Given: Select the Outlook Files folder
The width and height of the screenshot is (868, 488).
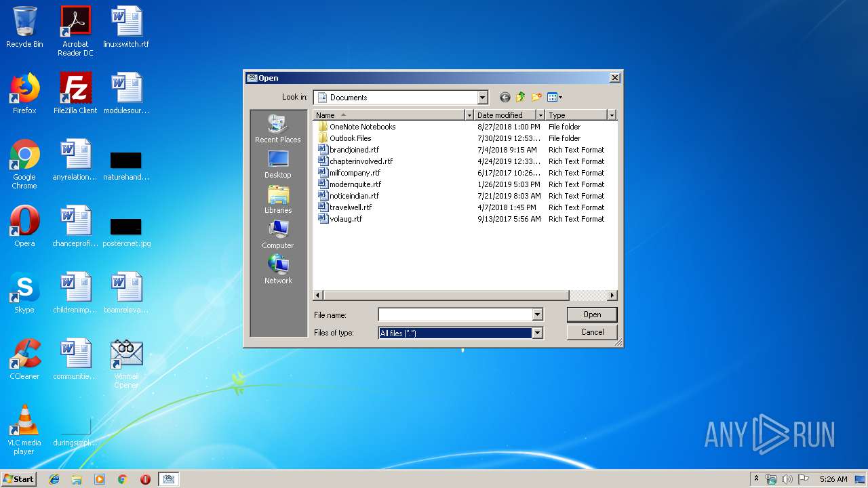Looking at the screenshot, I should tap(344, 138).
